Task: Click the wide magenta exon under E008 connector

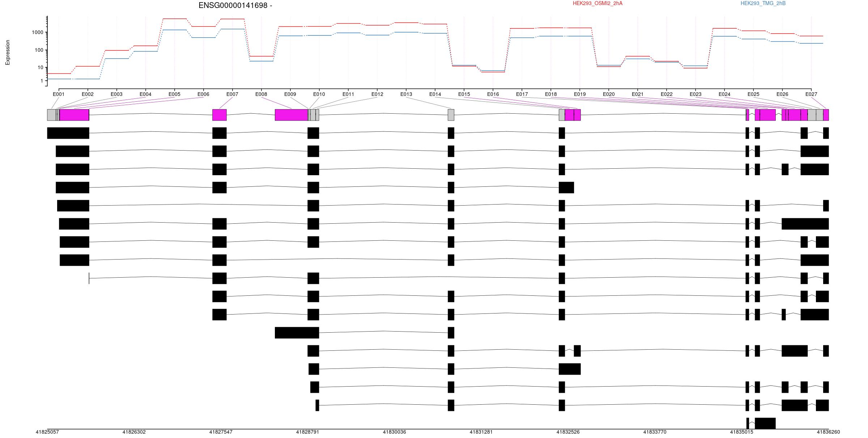Action: [291, 115]
